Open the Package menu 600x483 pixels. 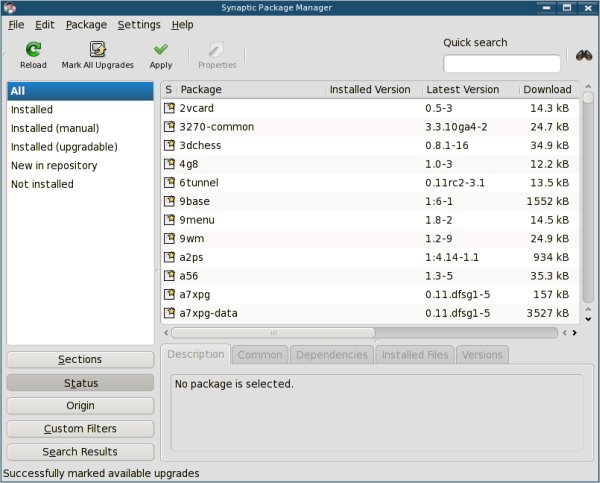tap(86, 24)
